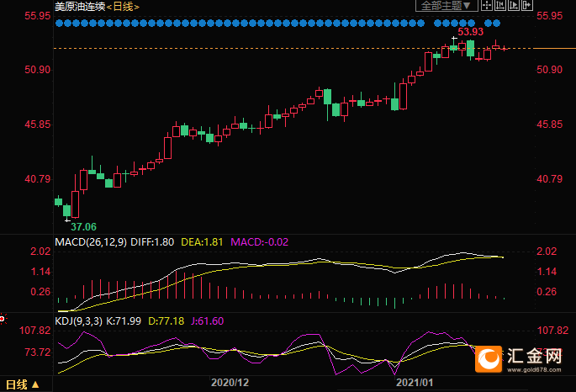Viewport: 576px width, 392px height.
Task: Click the left axis 40.79 price label
Action: click(38, 179)
